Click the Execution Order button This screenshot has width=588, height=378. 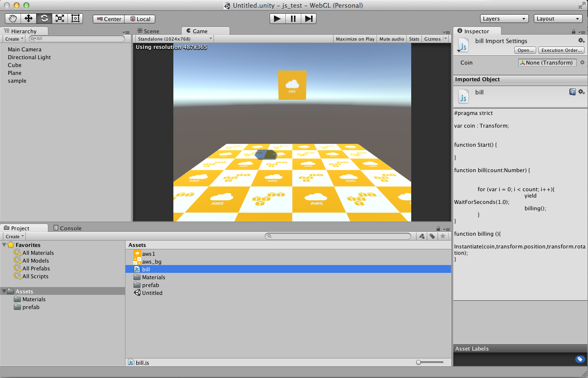[561, 50]
